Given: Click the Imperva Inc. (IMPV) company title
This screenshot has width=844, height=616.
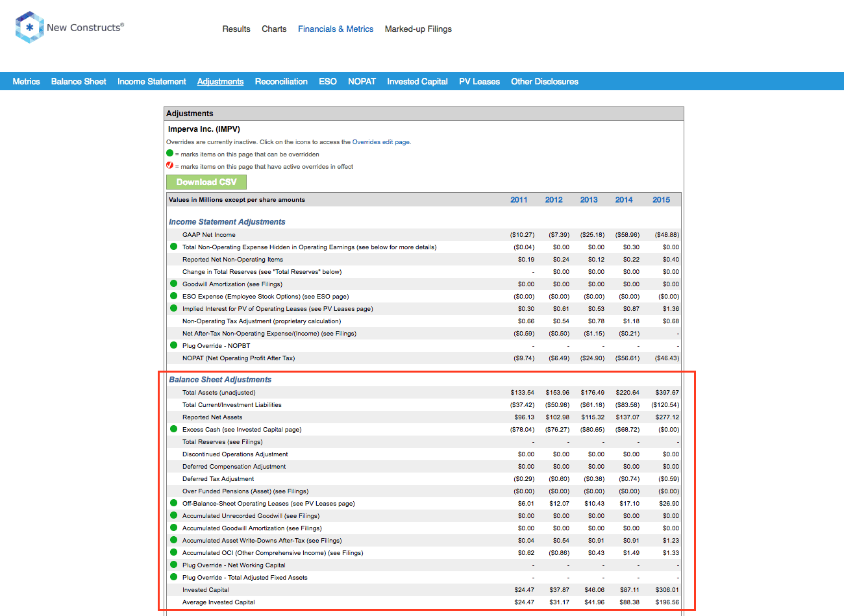Looking at the screenshot, I should click(204, 129).
